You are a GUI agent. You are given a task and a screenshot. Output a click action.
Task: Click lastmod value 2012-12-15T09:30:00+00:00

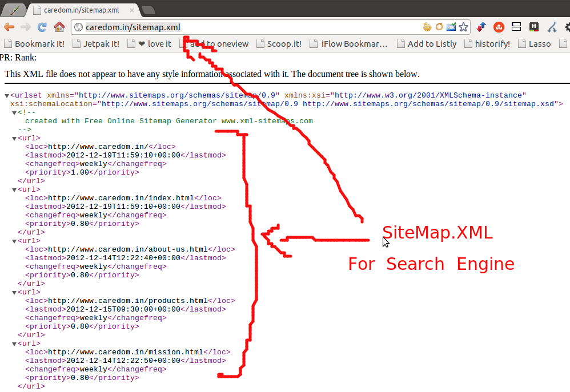pyautogui.click(x=123, y=309)
